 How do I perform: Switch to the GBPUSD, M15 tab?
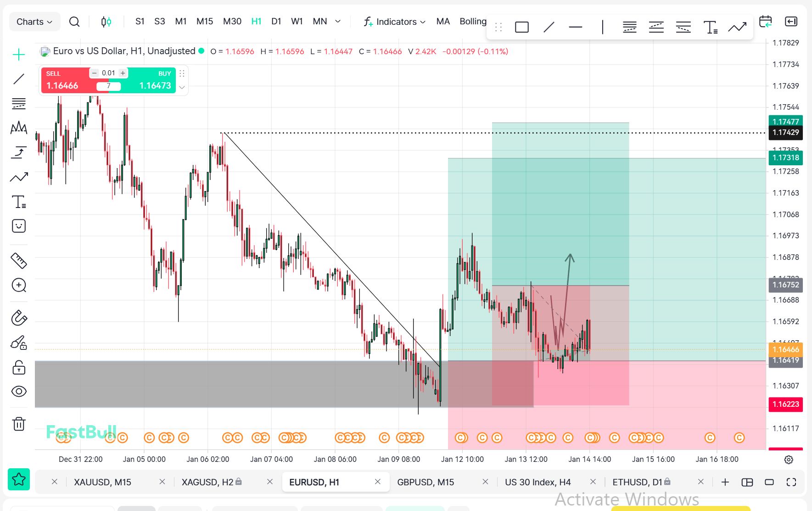pos(426,482)
